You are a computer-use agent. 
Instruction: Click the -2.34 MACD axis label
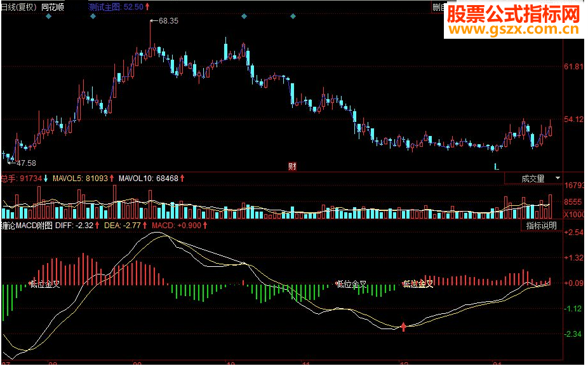point(574,334)
